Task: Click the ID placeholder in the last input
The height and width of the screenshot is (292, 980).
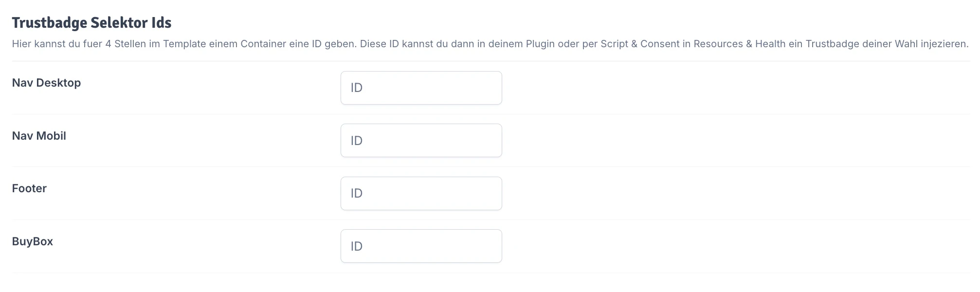Action: [356, 246]
